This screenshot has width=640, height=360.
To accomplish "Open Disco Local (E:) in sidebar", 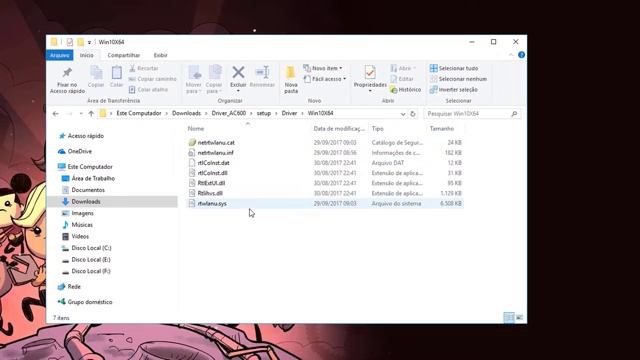I will tap(91, 260).
